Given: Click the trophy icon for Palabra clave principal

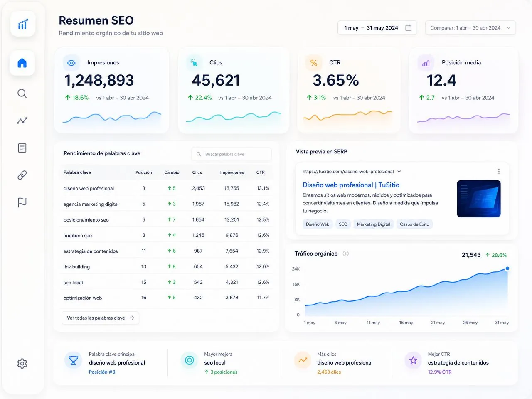Looking at the screenshot, I should click(x=74, y=360).
